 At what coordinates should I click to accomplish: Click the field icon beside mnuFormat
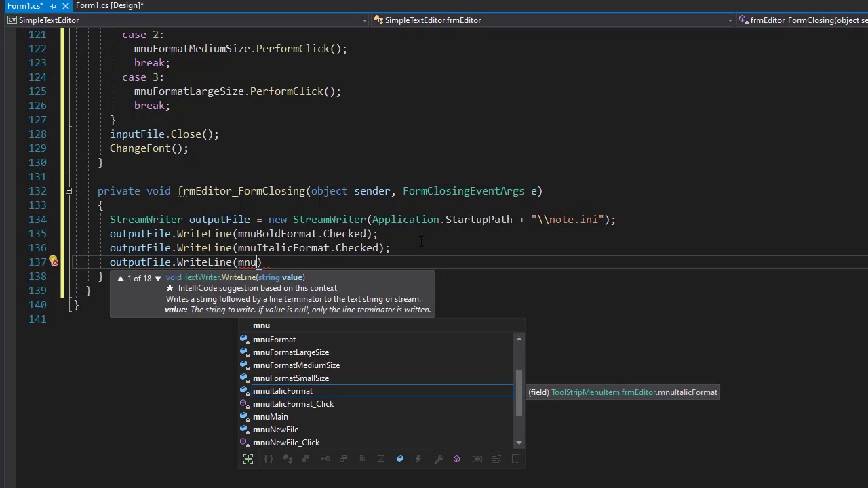pos(244,339)
